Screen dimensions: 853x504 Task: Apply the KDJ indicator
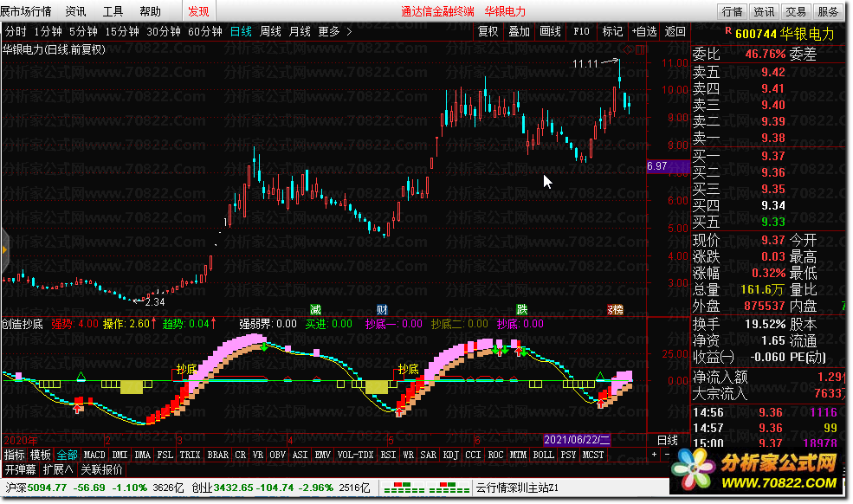(451, 455)
